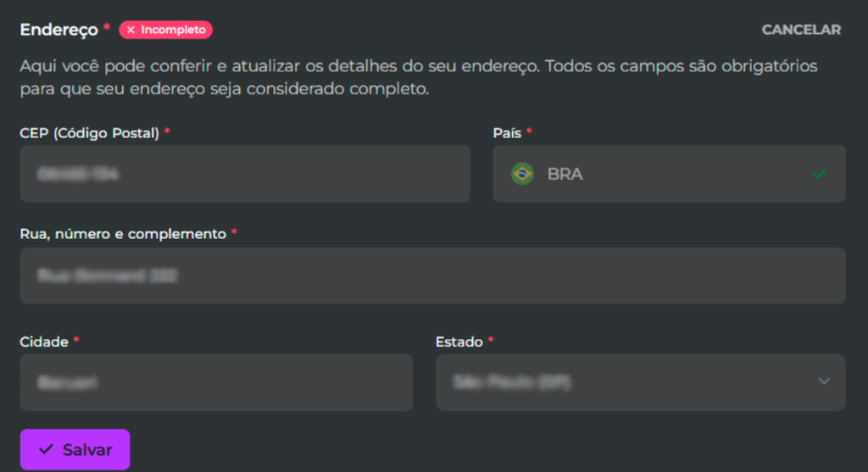Click the País field label

coord(507,133)
